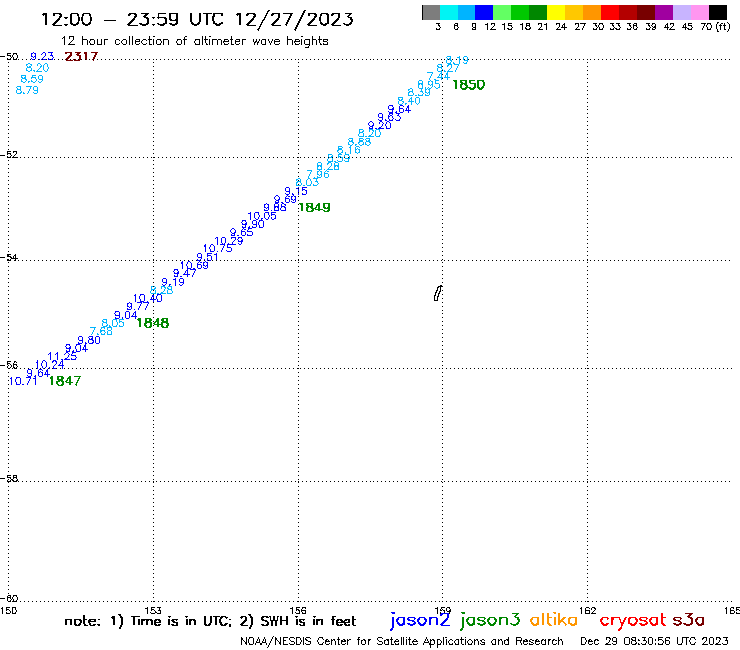Click the dark red time label 2317

(81, 57)
